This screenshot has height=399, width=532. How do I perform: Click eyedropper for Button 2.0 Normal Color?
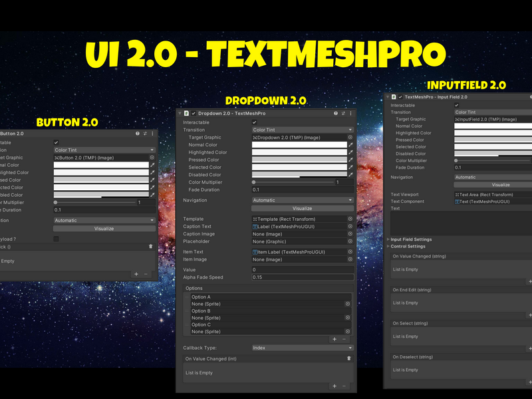coord(152,165)
